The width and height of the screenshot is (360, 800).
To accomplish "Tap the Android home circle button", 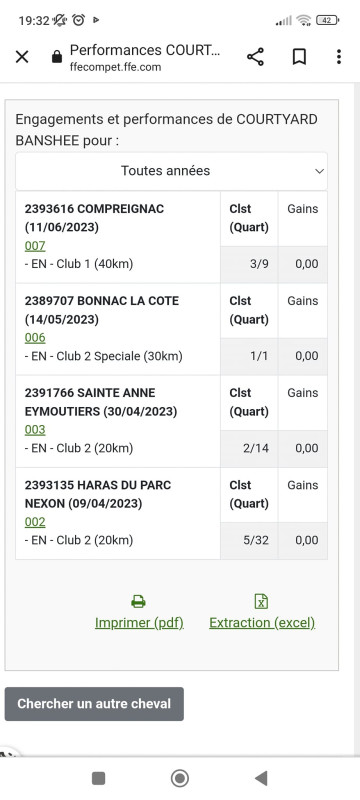I will pos(179,778).
